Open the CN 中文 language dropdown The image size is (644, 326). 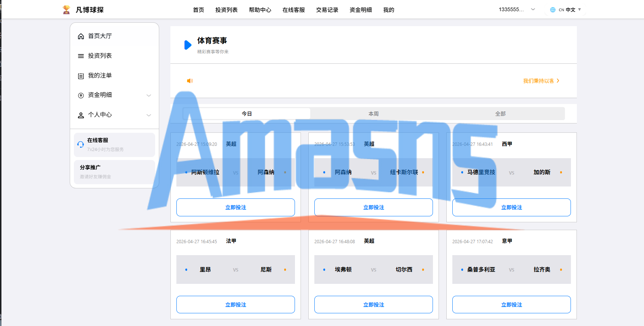click(x=566, y=10)
